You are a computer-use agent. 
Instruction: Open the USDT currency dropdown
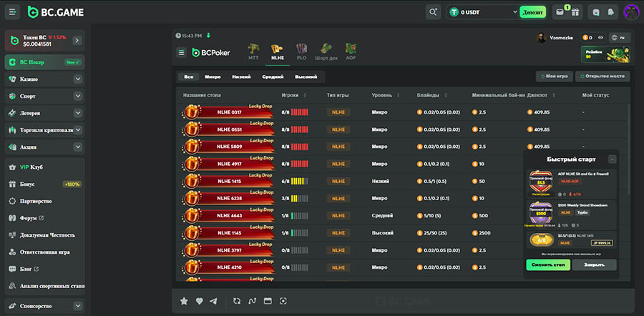pyautogui.click(x=515, y=12)
